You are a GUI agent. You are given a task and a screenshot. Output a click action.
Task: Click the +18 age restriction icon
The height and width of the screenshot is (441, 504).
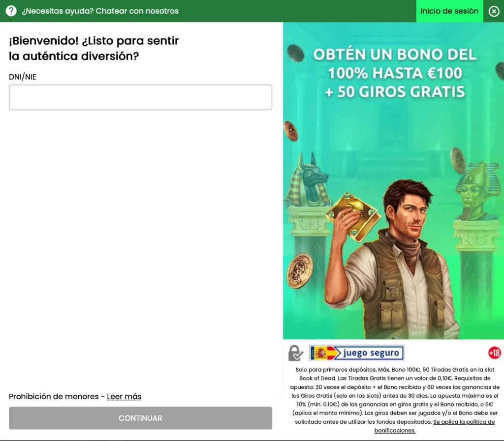tap(494, 353)
